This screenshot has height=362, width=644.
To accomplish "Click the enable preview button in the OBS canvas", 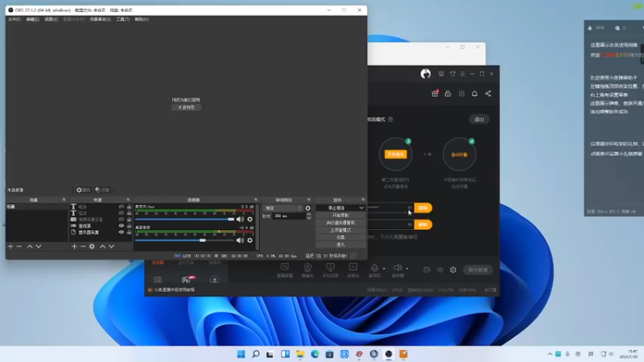I will tap(186, 107).
